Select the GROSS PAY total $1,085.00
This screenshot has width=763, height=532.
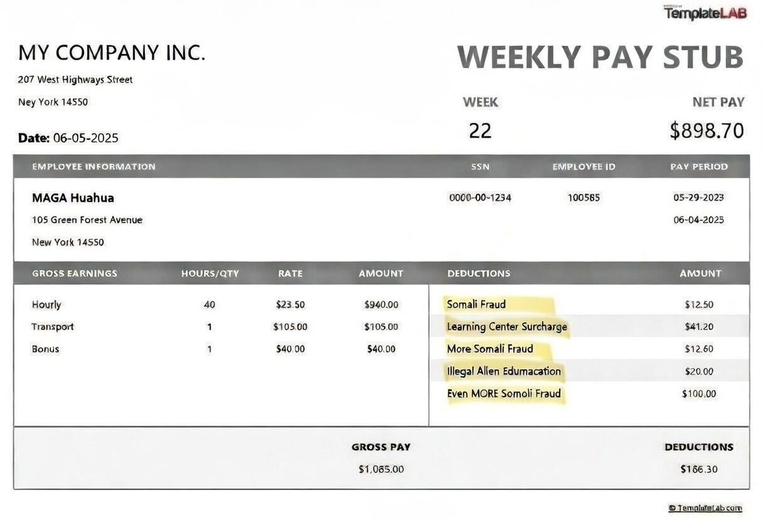click(380, 469)
